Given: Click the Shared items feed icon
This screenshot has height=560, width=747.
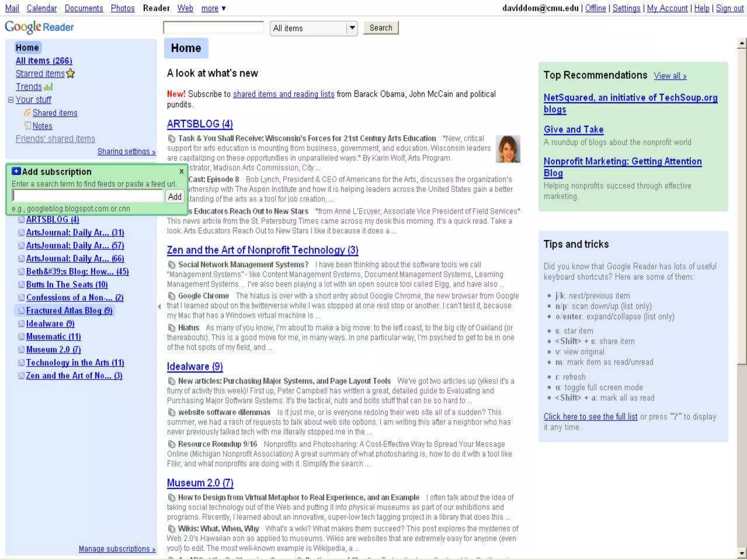Looking at the screenshot, I should tap(27, 113).
